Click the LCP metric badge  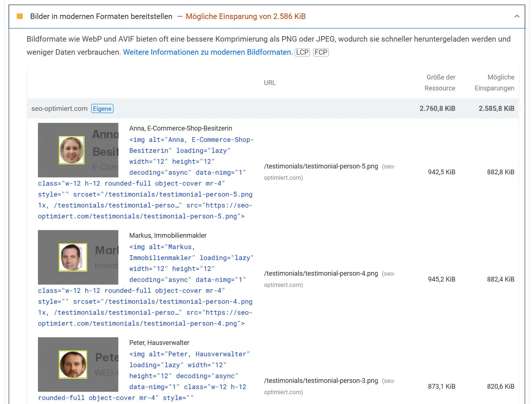[x=302, y=52]
